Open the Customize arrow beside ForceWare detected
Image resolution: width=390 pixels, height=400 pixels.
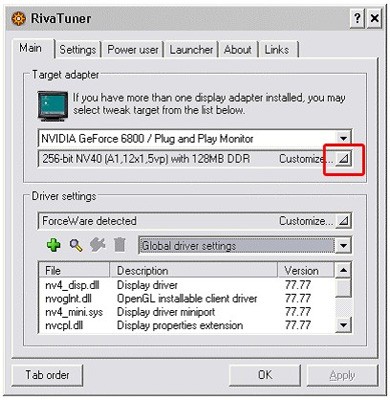(343, 221)
